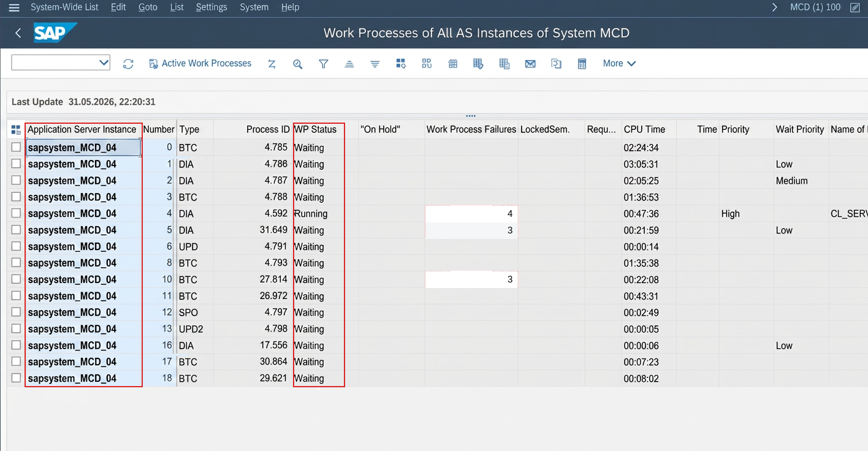The height and width of the screenshot is (451, 868).
Task: Sort the list in ascending order
Action: tap(349, 64)
